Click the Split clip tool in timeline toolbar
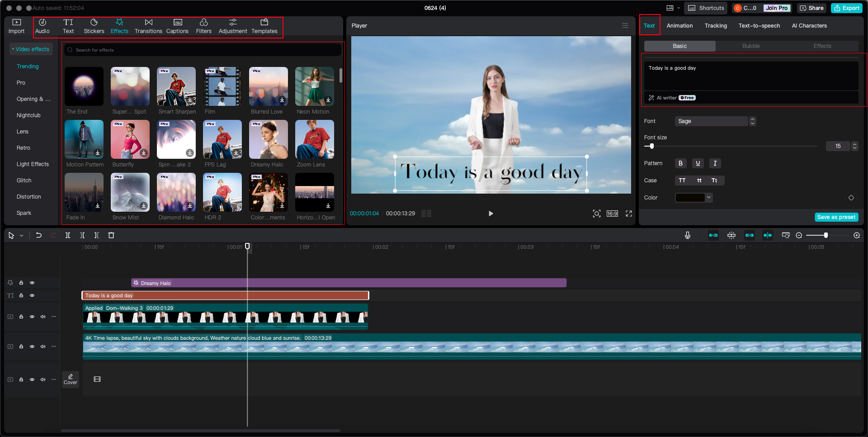The width and height of the screenshot is (868, 437). point(68,235)
